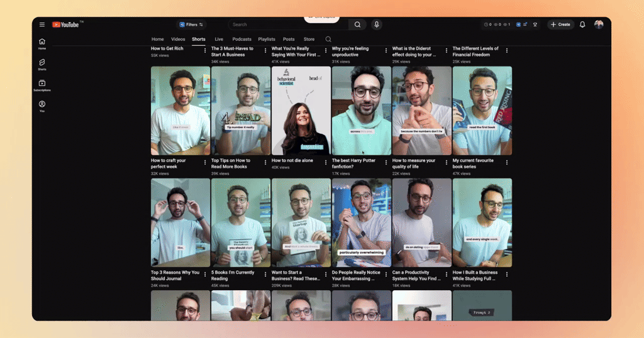Viewport: 644px width, 338px height.
Task: Click the trophy extension icon
Action: click(535, 25)
